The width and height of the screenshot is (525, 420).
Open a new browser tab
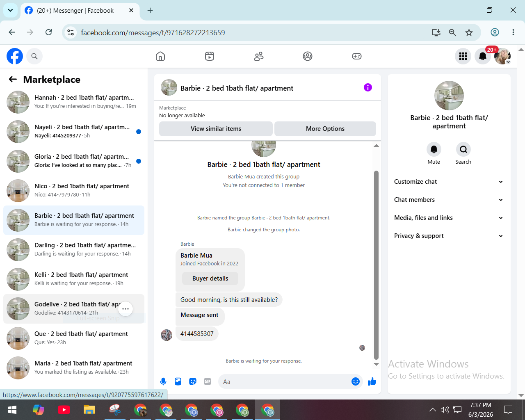click(x=150, y=10)
